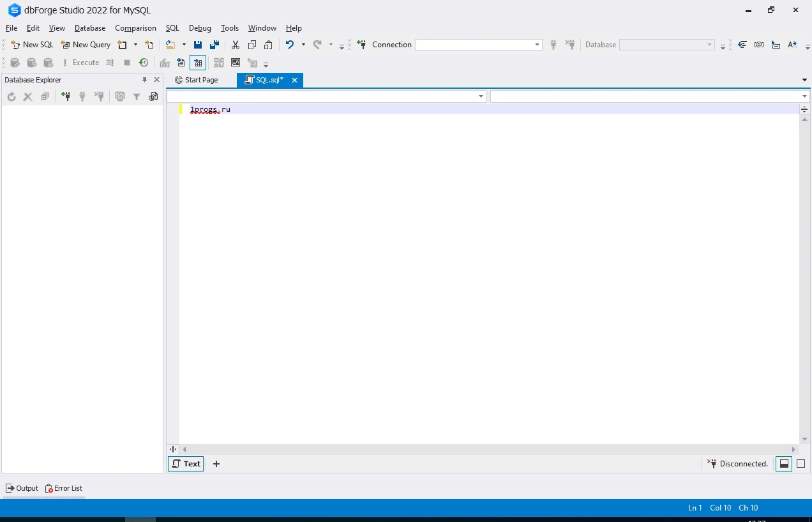Viewport: 812px width, 522px height.
Task: Open the Comparison menu
Action: click(x=135, y=28)
